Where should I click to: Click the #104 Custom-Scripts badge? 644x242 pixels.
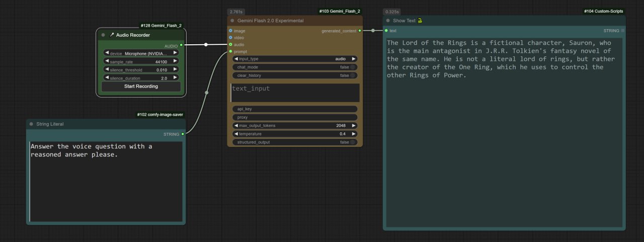coord(604,11)
